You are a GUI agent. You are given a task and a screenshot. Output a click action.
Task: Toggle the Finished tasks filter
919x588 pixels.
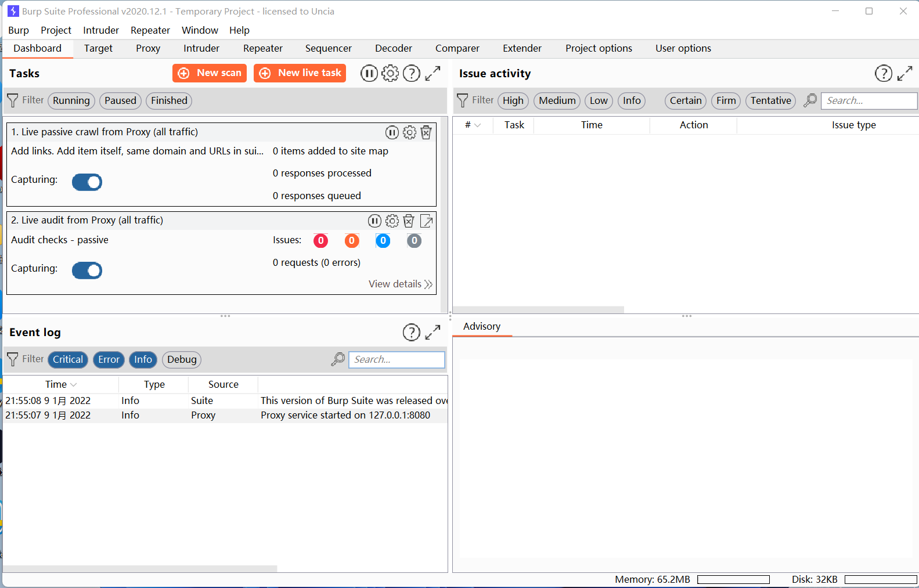[x=169, y=100]
